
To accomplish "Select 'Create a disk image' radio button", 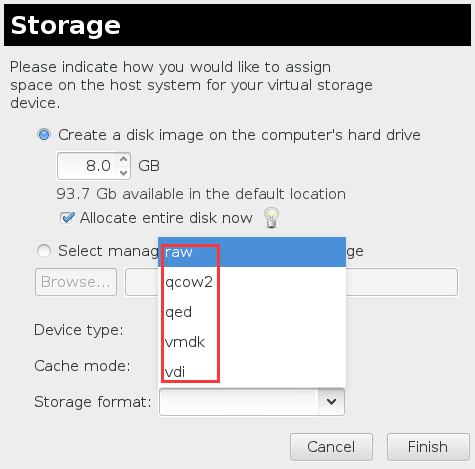I will click(44, 135).
